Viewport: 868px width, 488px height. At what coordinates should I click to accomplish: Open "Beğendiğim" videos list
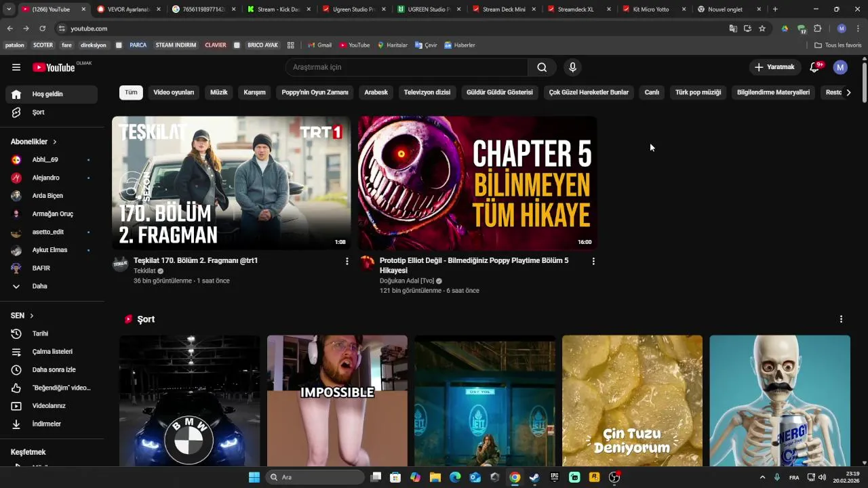[x=52, y=388]
